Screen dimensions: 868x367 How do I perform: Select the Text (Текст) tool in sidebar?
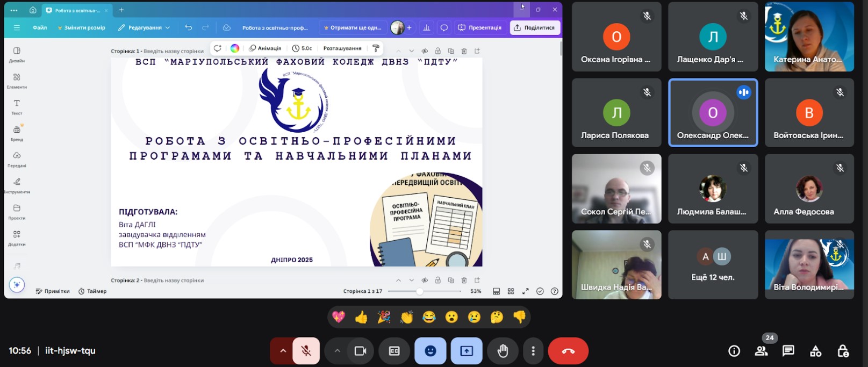coord(17,107)
